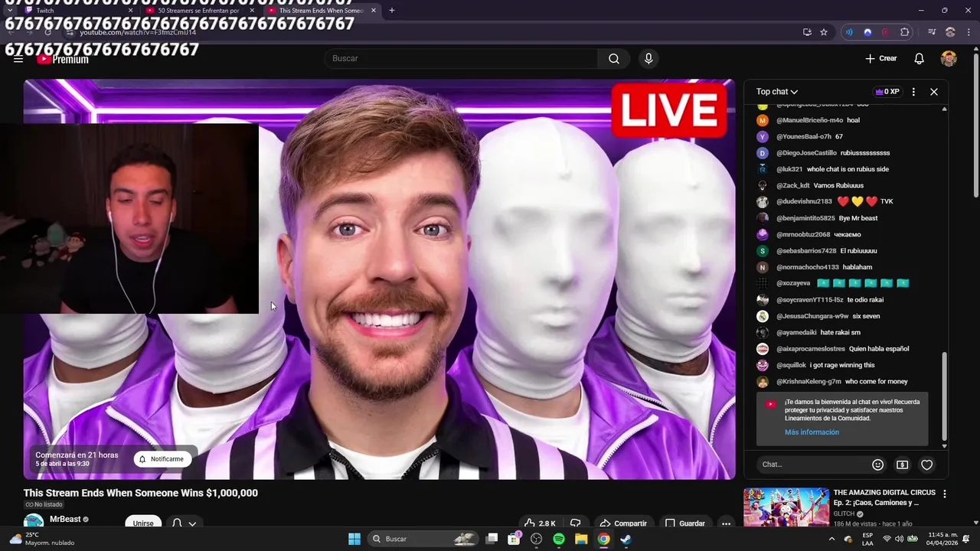Click the MrBeast live video player
The image size is (980, 551).
tap(379, 279)
